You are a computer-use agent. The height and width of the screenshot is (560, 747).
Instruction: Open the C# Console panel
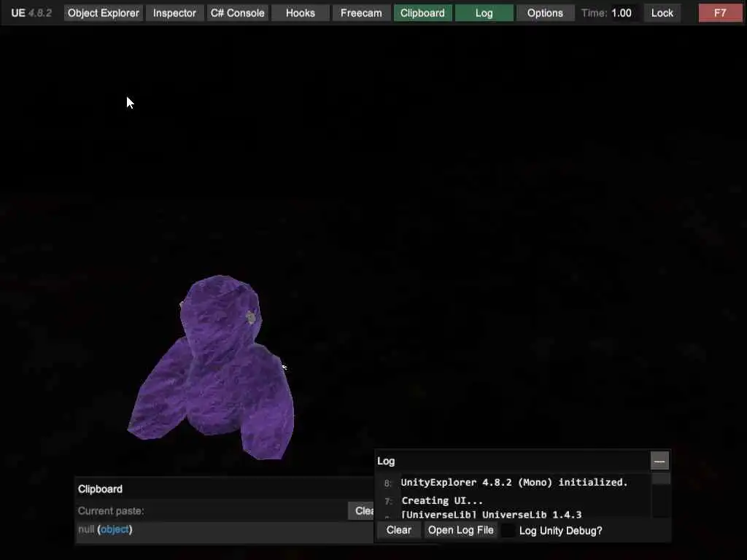tap(237, 13)
